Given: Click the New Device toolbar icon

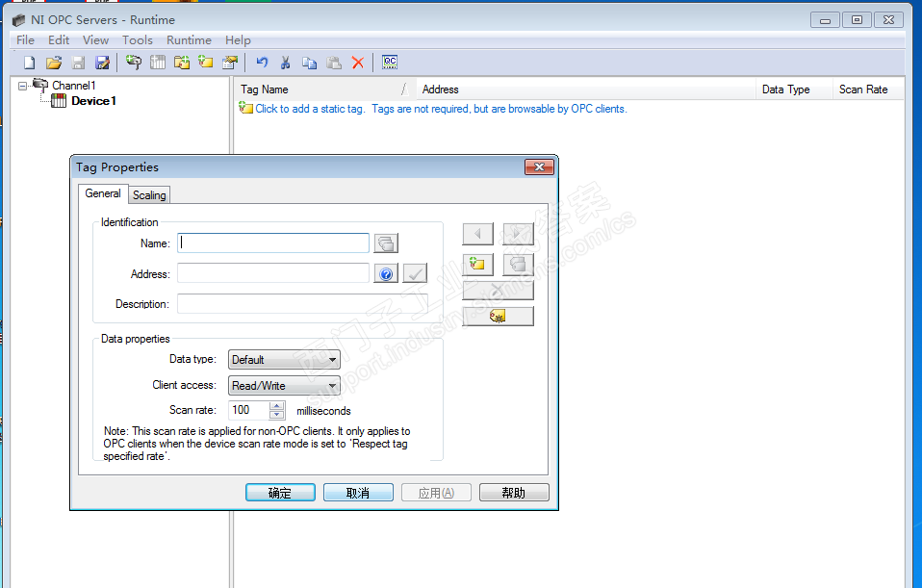Looking at the screenshot, I should point(158,63).
